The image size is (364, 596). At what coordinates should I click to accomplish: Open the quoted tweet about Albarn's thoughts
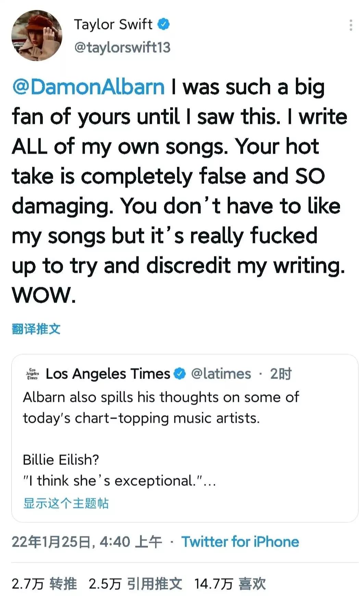161,408
